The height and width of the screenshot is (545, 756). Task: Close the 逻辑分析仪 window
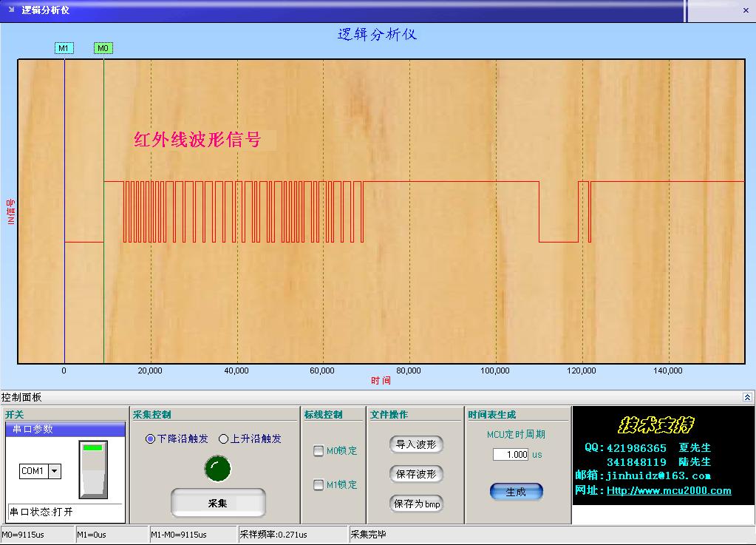click(746, 10)
